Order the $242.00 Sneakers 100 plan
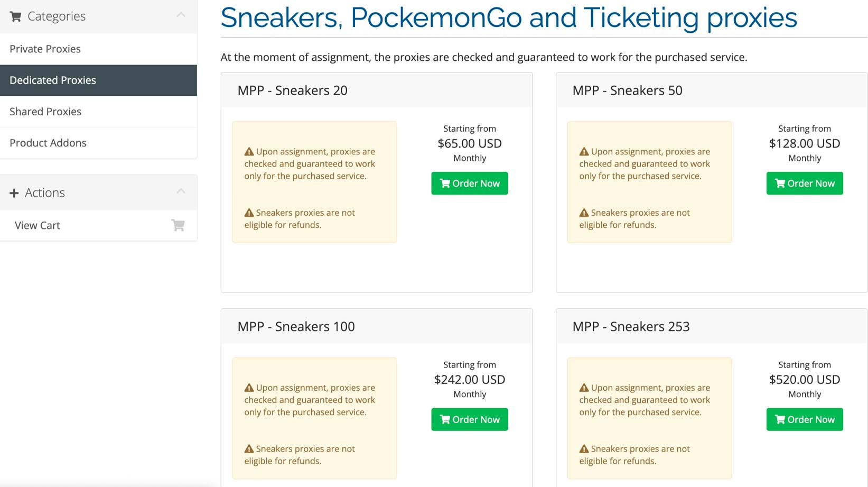This screenshot has height=487, width=868. click(469, 419)
